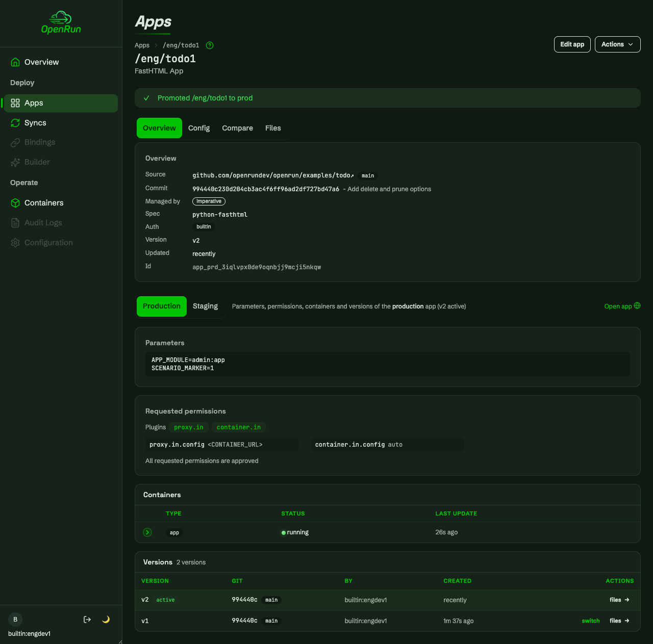Open the Overview home icon in sidebar

click(x=15, y=62)
